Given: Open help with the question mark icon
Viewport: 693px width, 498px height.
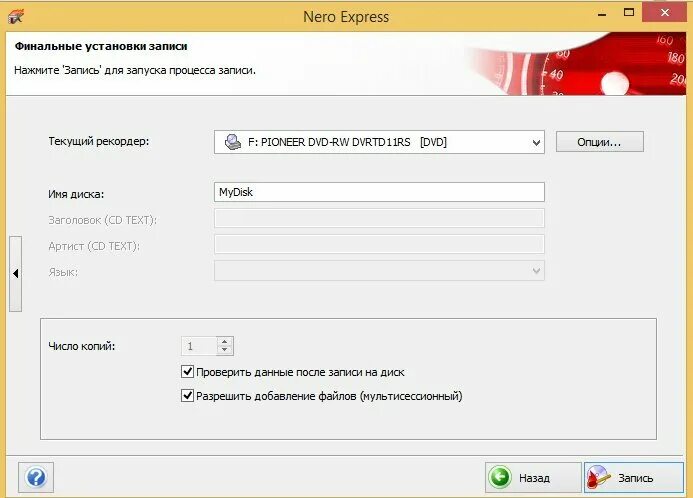Looking at the screenshot, I should 36,477.
